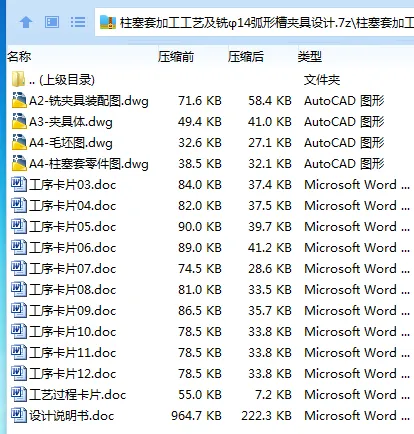Sort by 压缩前 column header
Screen dimensions: 414x434
176,57
